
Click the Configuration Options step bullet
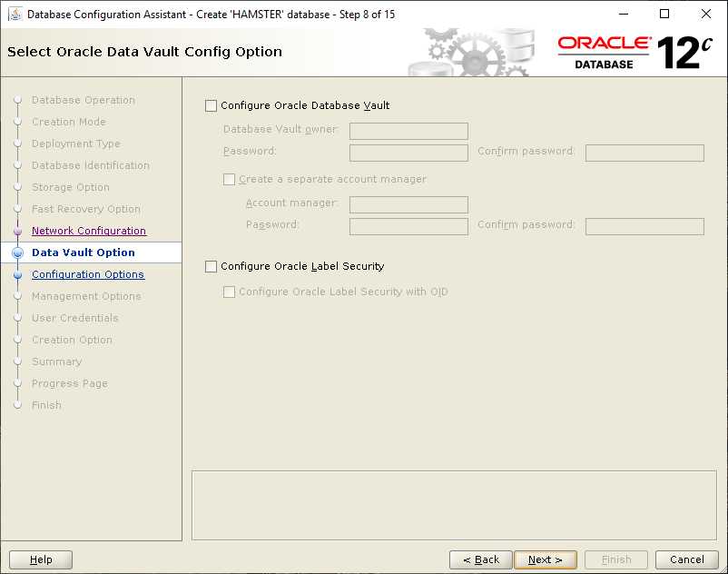coord(17,274)
